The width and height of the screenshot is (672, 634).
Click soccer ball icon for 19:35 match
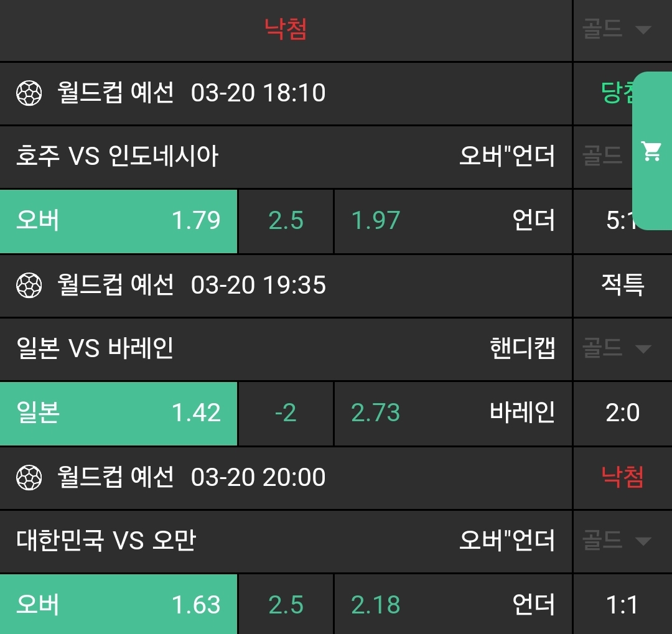coord(29,286)
